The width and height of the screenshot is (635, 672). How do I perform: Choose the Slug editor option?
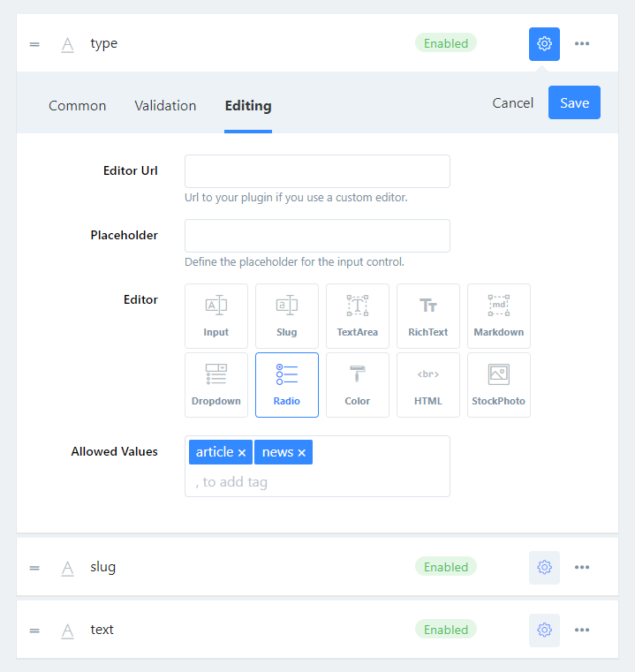tap(287, 316)
